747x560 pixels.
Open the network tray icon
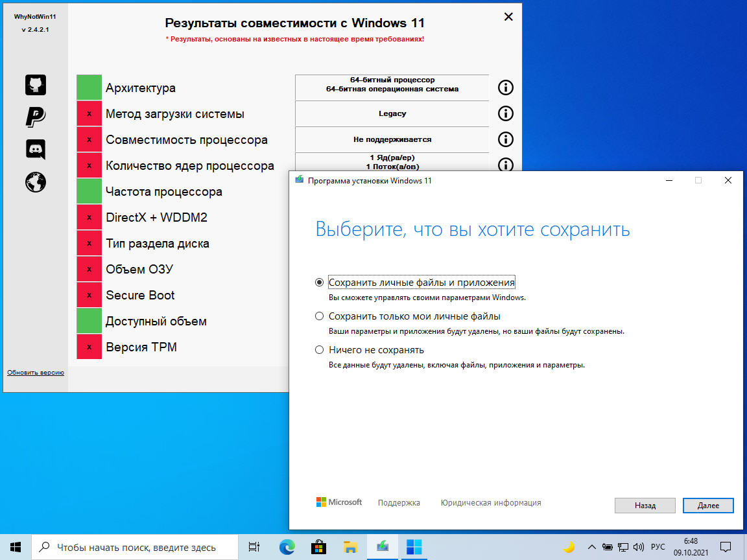click(622, 547)
